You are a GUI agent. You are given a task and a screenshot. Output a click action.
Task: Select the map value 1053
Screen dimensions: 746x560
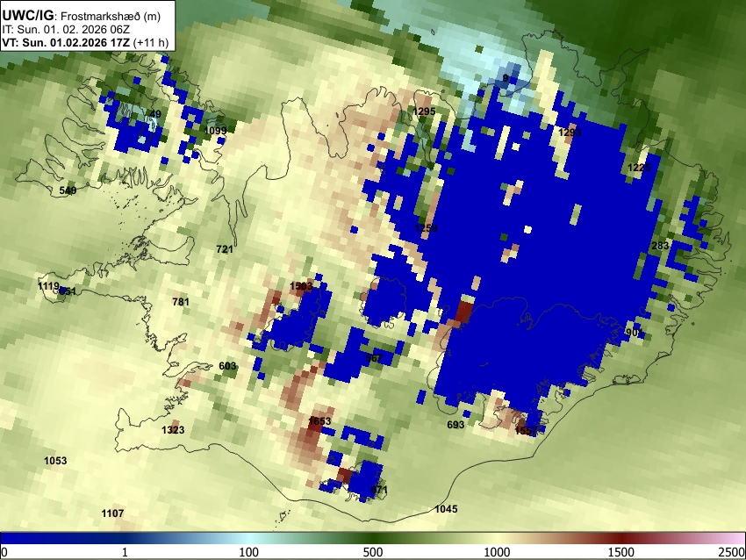point(55,461)
